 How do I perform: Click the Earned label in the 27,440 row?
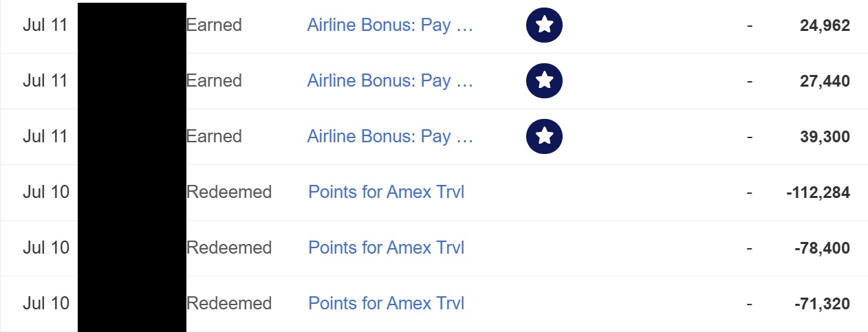pos(214,81)
